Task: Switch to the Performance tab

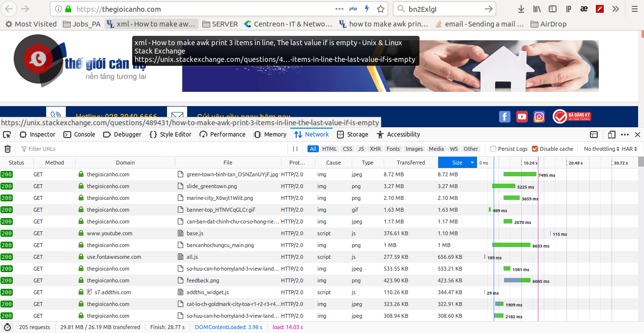Action: click(x=223, y=135)
